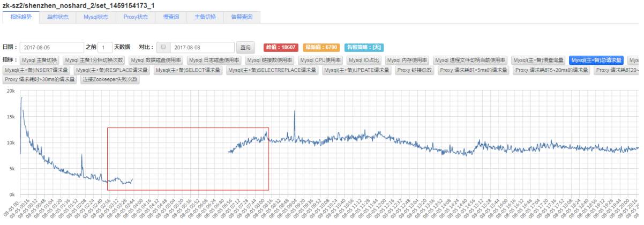Screen dimensions: 644x225
Task: Click the 5k y-axis label
Action: click(x=12, y=169)
